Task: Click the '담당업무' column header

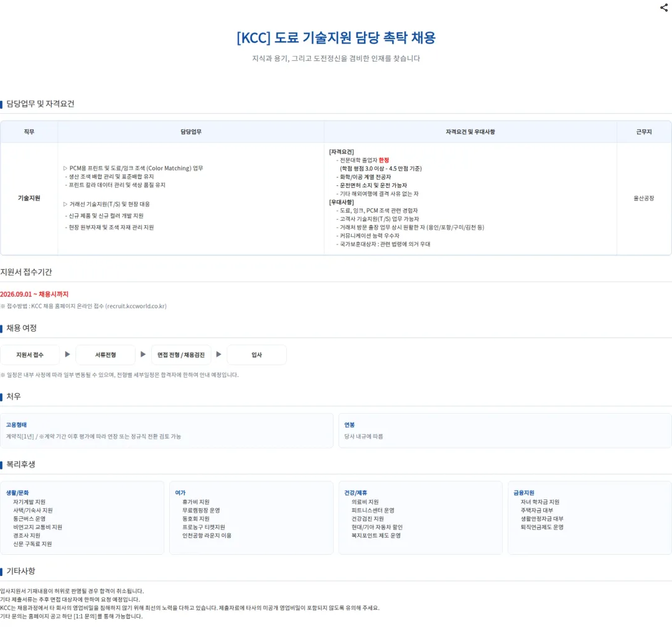Action: (x=191, y=131)
